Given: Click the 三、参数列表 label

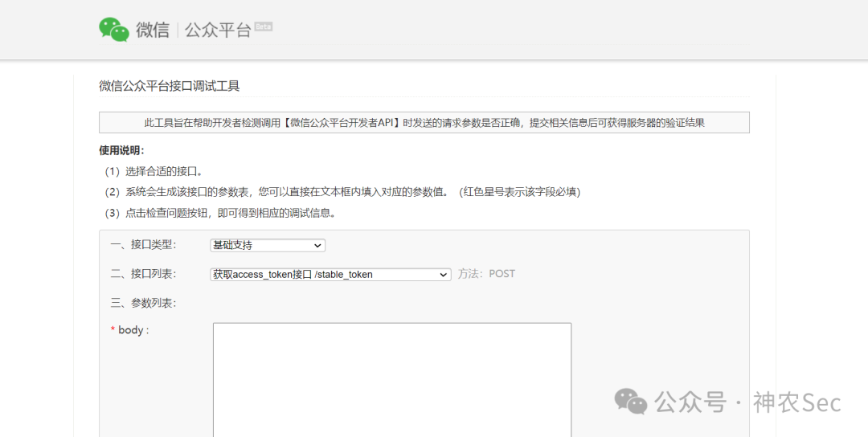Looking at the screenshot, I should pos(143,303).
